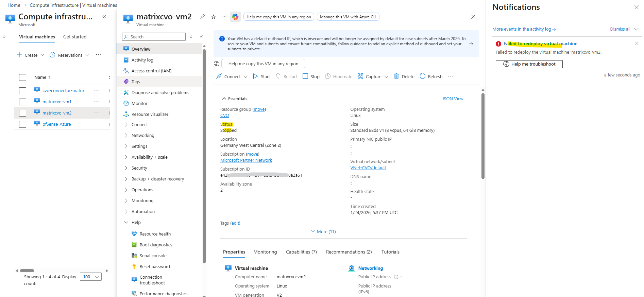The width and height of the screenshot is (644, 297).
Task: Tick the pfSense-Azure row checkbox
Action: tap(23, 124)
